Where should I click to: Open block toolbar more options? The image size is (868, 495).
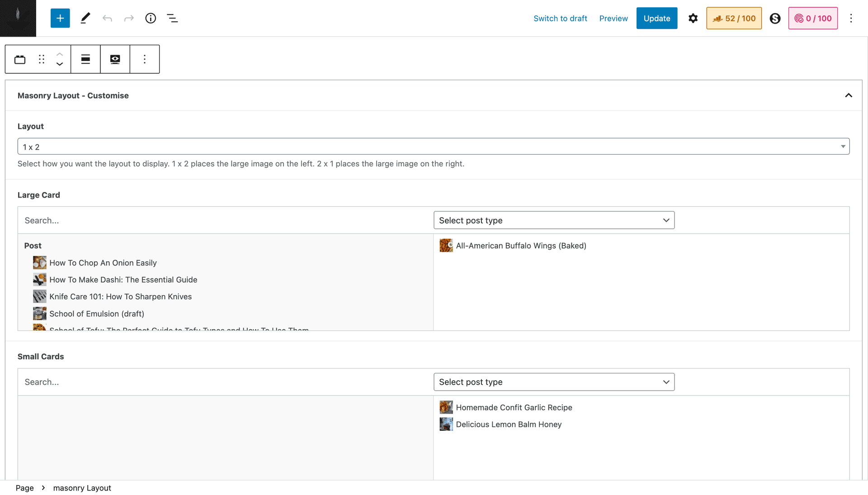pyautogui.click(x=145, y=59)
